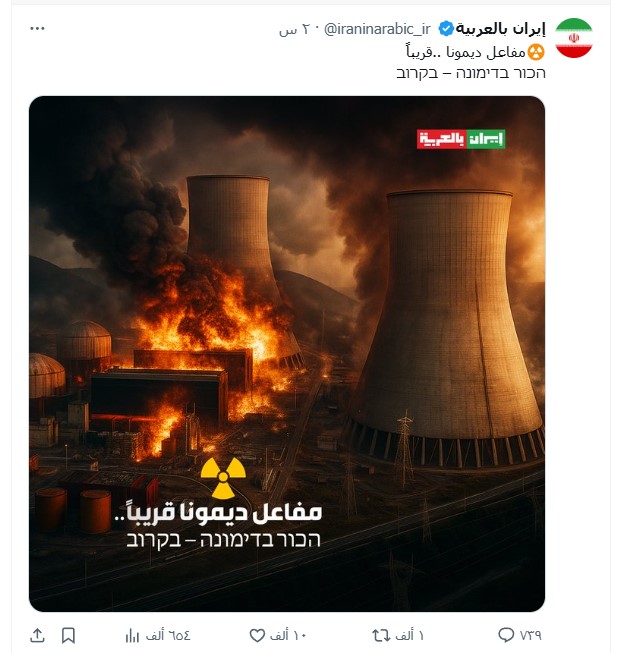618x653 pixels.
Task: Like the post with heart icon
Action: 257,636
